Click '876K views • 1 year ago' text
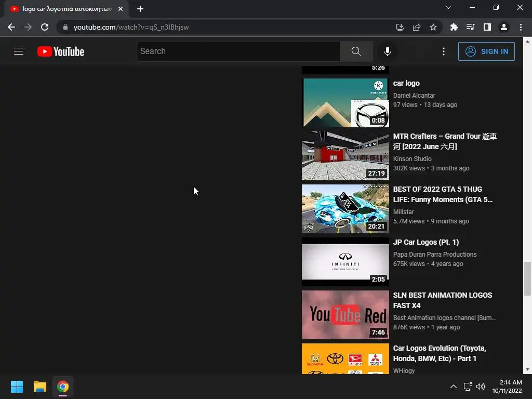This screenshot has width=532, height=399. 427,327
